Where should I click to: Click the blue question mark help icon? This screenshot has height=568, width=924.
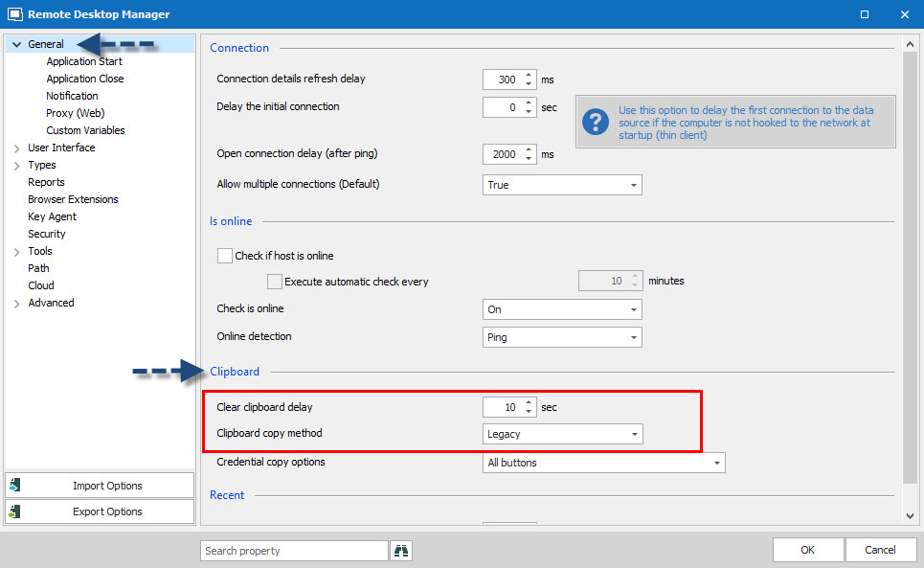point(596,122)
